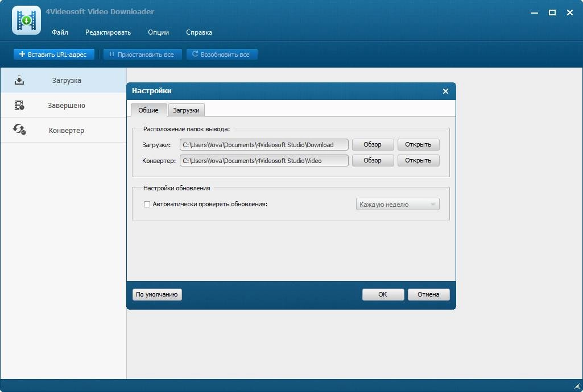Select the Завершено sidebar section
Screen dimensions: 583x392
click(63, 105)
